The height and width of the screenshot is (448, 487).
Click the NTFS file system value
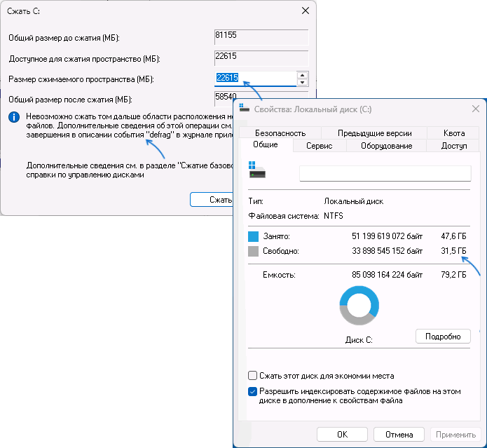pos(334,216)
